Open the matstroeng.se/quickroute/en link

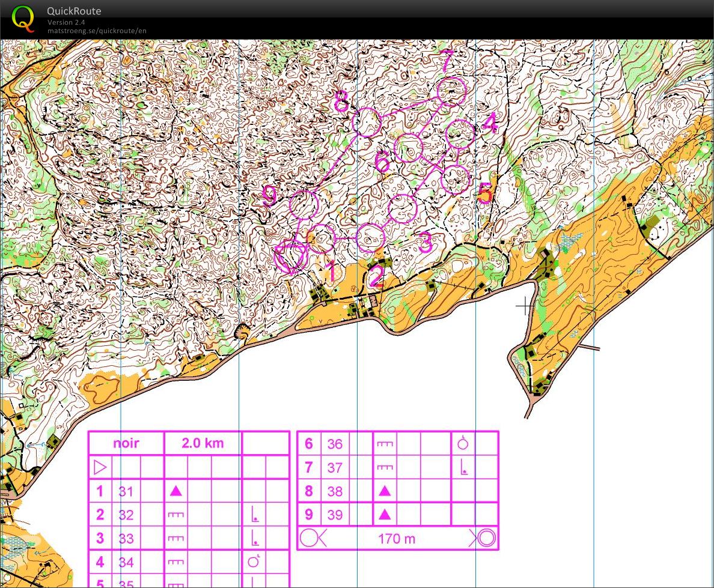(x=97, y=31)
